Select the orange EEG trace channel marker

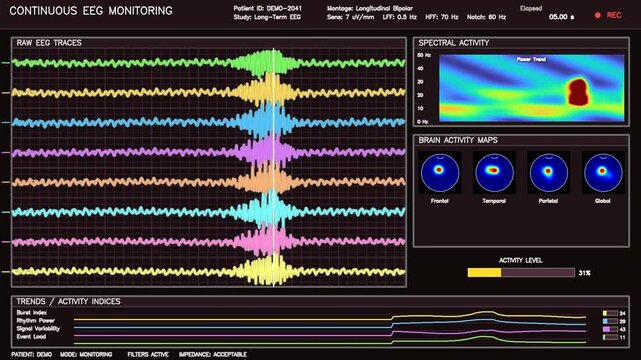coord(5,182)
